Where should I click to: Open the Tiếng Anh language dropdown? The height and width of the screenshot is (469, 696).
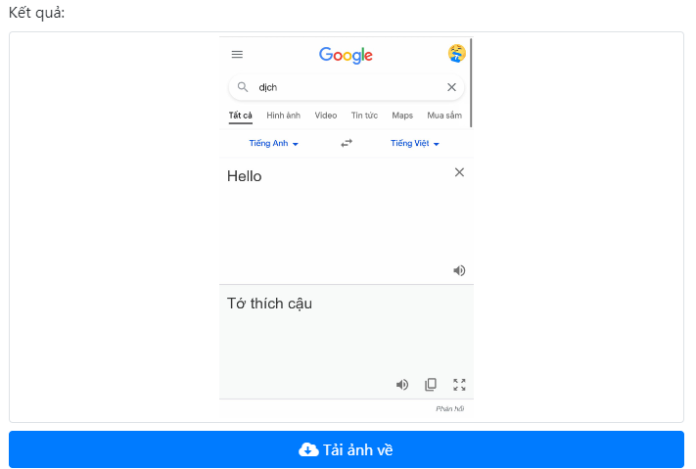coord(274,143)
